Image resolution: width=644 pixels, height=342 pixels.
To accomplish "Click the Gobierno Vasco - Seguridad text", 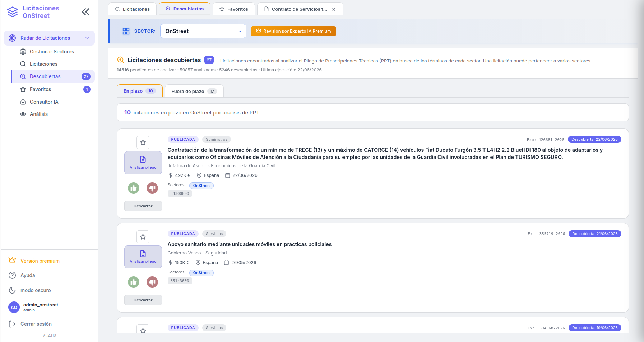I will point(197,253).
